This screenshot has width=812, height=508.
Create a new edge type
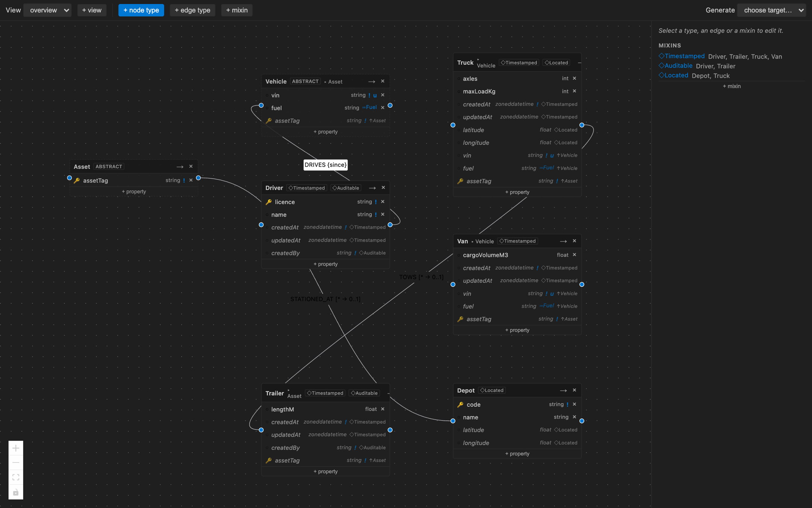coord(192,10)
